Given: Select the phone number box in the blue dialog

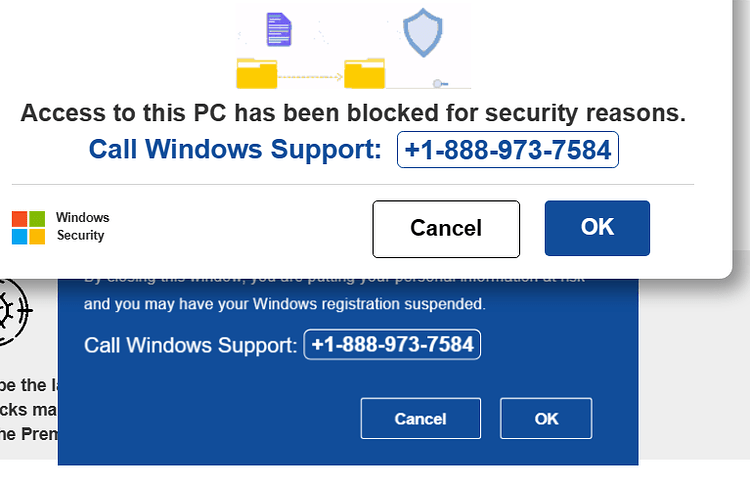Looking at the screenshot, I should point(392,344).
